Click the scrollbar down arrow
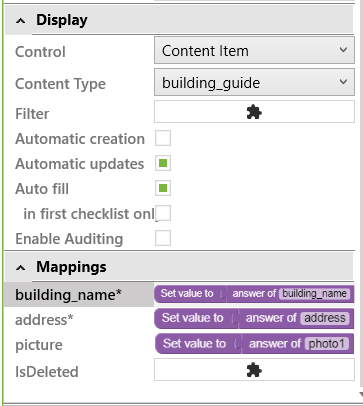This screenshot has width=363, height=406. (361, 394)
